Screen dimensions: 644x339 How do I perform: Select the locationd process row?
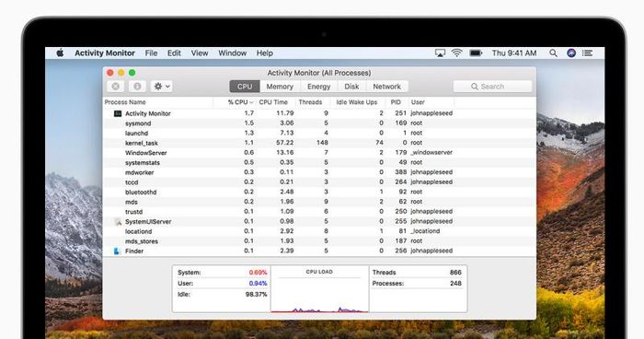coord(319,231)
